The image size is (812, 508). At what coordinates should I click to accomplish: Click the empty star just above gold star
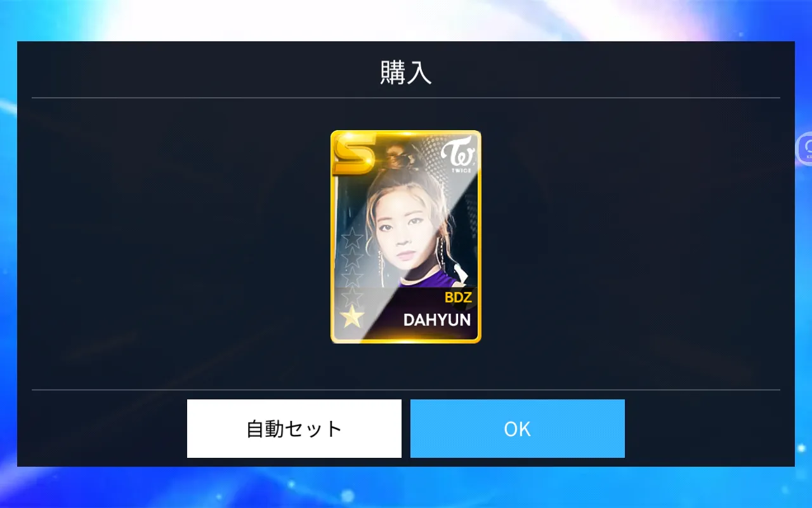click(x=352, y=297)
